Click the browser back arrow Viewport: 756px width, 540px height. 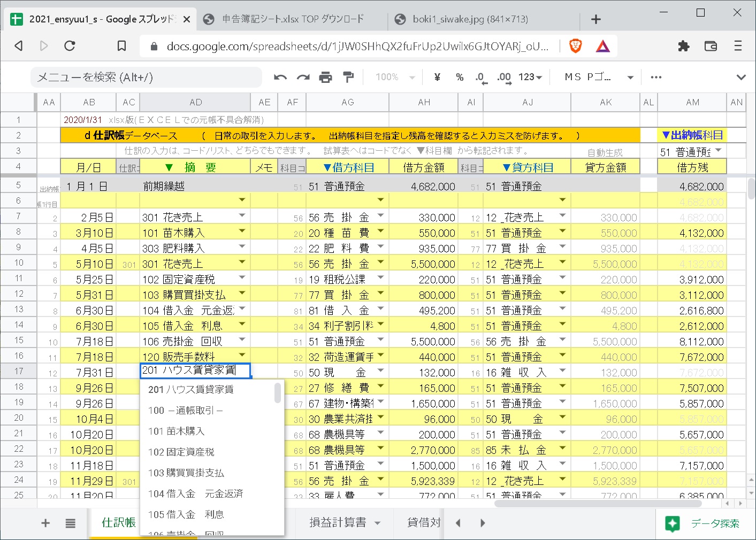click(x=19, y=46)
